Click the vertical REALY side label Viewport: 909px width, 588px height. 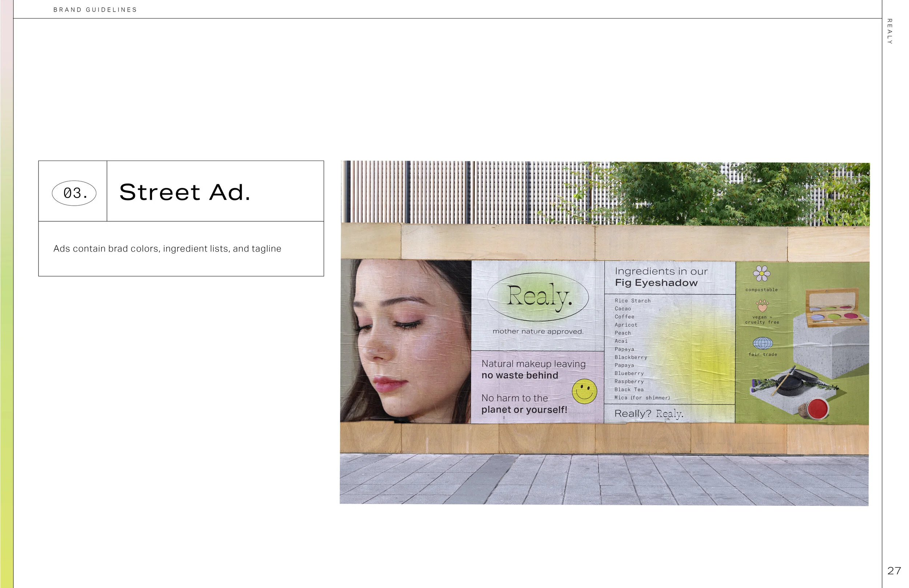(x=889, y=31)
